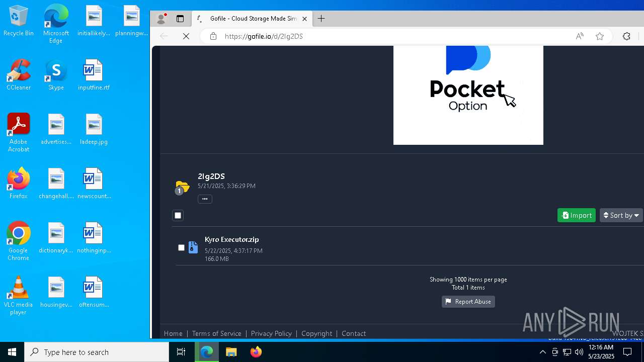Image resolution: width=644 pixels, height=362 pixels.
Task: Open Firefox desktop shortcut
Action: click(x=18, y=184)
